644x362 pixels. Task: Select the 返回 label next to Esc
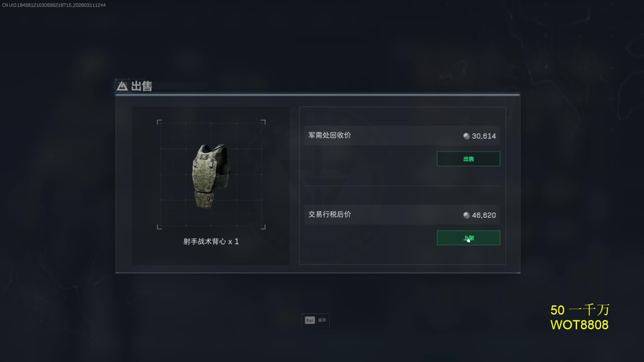click(x=322, y=320)
